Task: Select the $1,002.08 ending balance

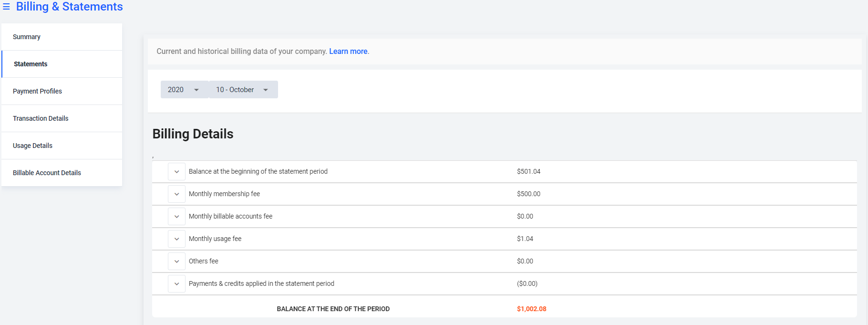Action: [532, 309]
